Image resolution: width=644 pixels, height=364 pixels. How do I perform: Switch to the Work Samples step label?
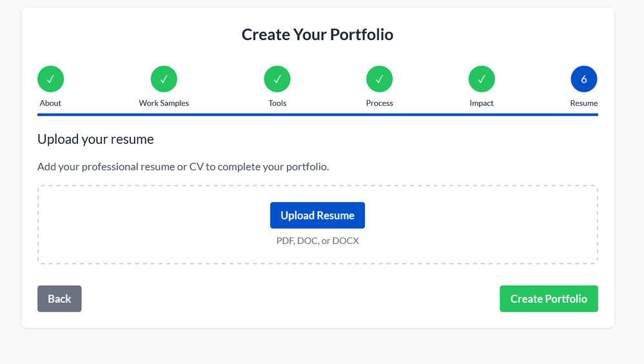(164, 103)
